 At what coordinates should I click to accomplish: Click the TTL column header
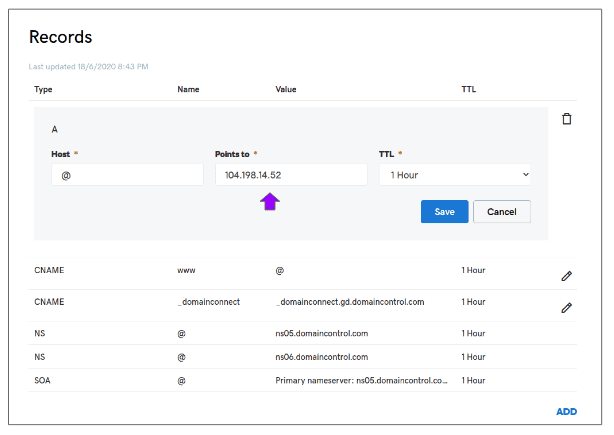[468, 89]
